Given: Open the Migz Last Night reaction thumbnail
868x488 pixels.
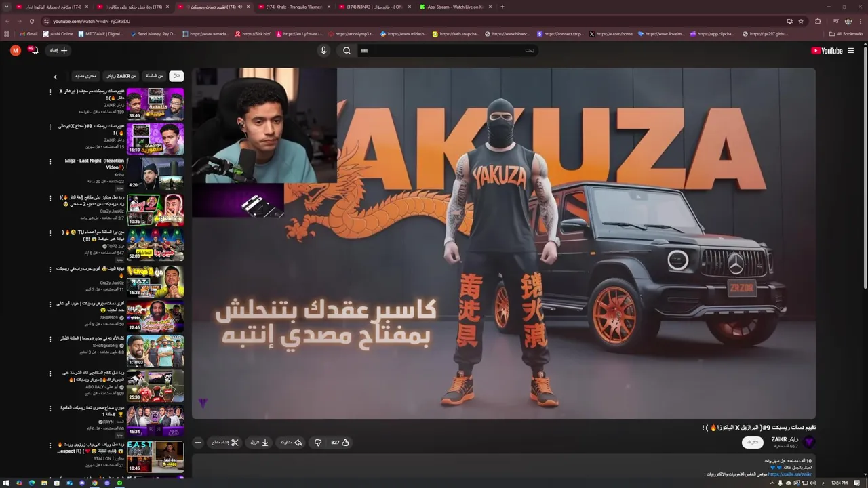Looking at the screenshot, I should [x=155, y=174].
